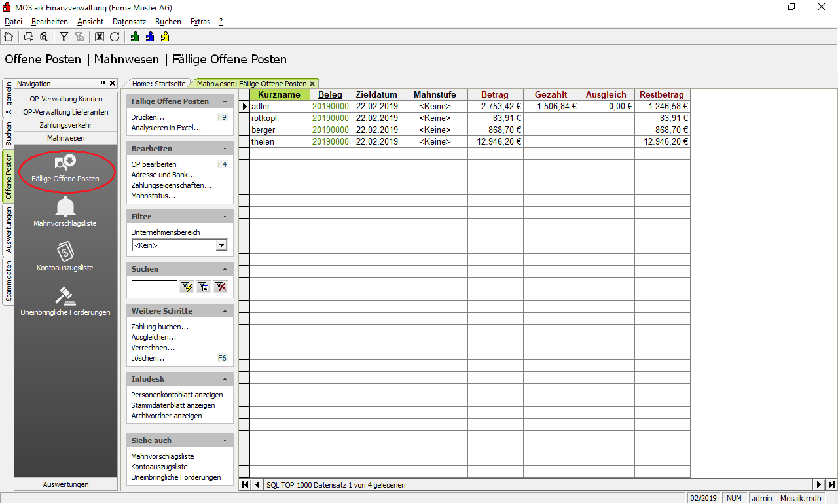Collapse the Infodesk panel section

(225, 379)
